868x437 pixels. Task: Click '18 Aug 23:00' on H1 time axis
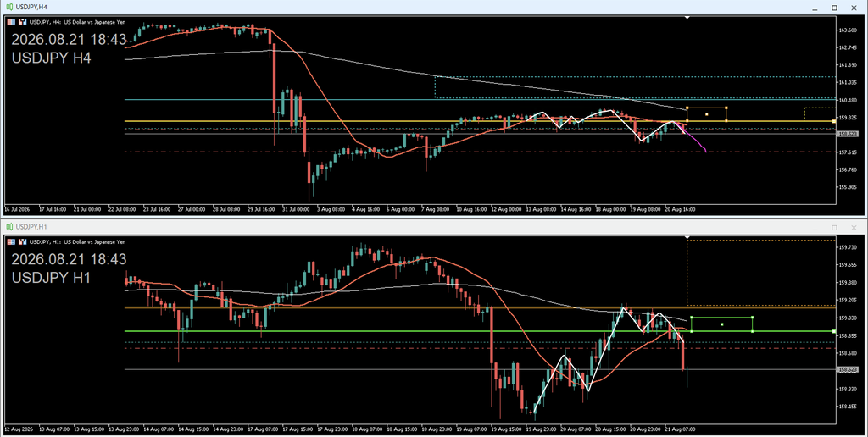tap(436, 429)
